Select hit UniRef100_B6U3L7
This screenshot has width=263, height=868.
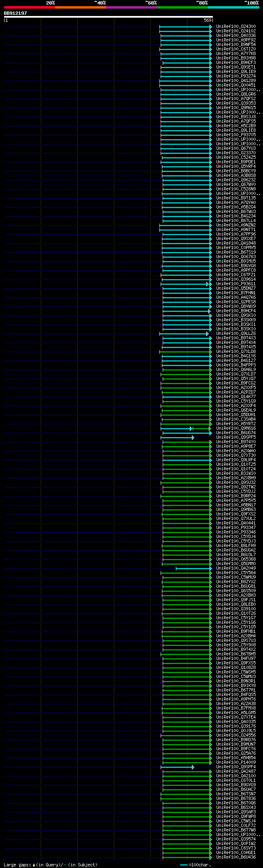(236, 555)
